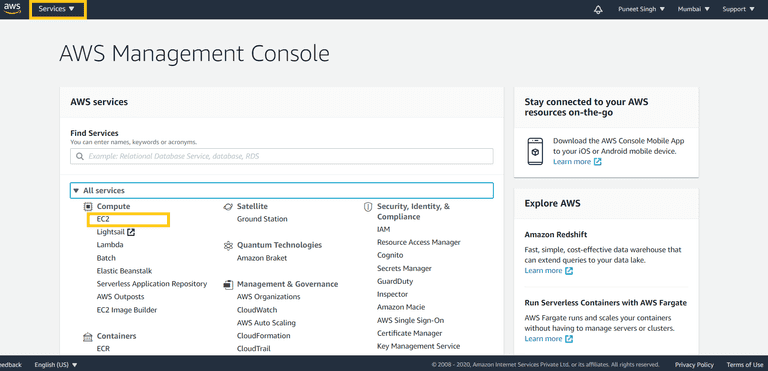Open the Batch service

[x=106, y=258]
